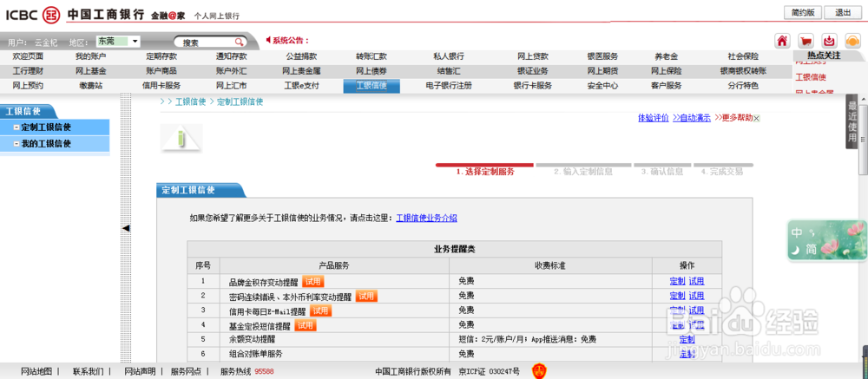
Task: Click the 简约版 button
Action: (x=803, y=13)
